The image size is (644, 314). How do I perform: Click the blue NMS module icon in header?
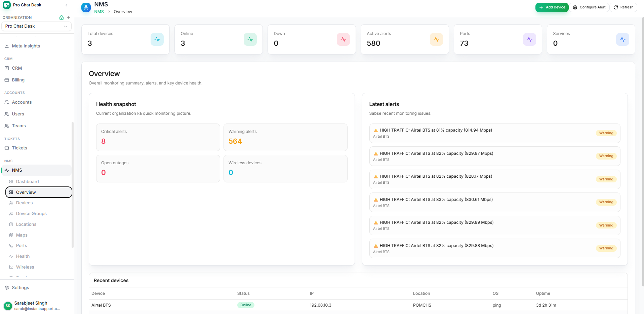coord(86,7)
